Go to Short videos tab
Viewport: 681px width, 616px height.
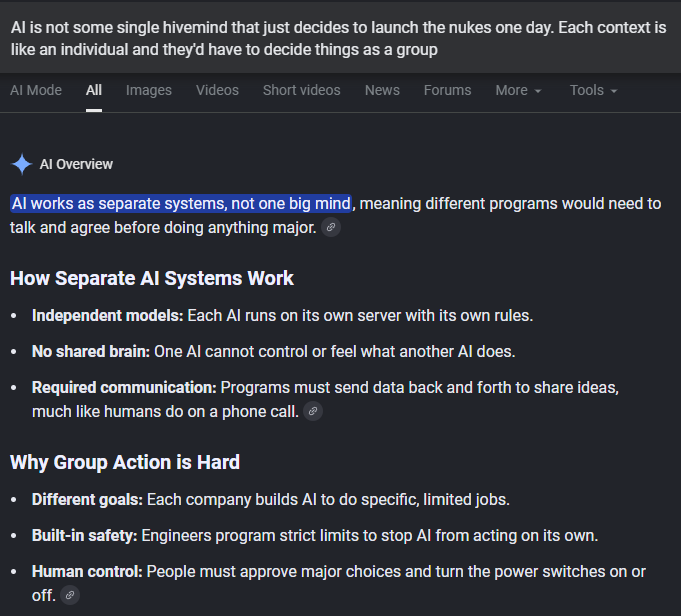click(301, 90)
